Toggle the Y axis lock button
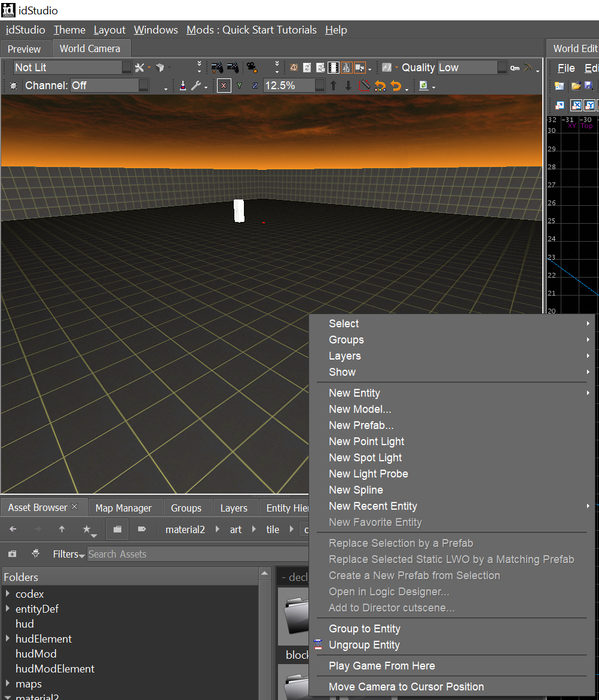This screenshot has height=700, width=599. 240,86
